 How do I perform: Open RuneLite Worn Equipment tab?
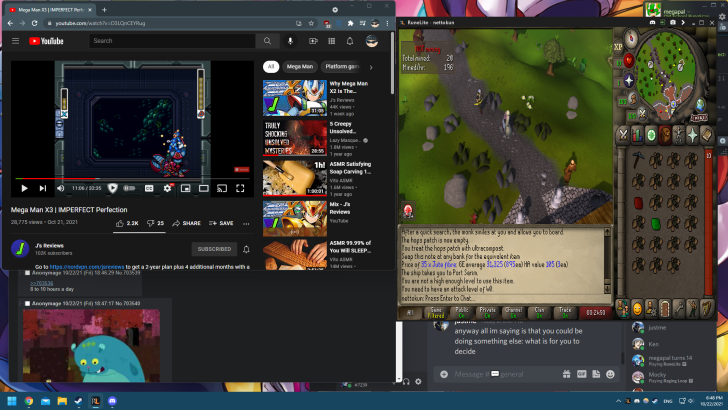coord(679,135)
